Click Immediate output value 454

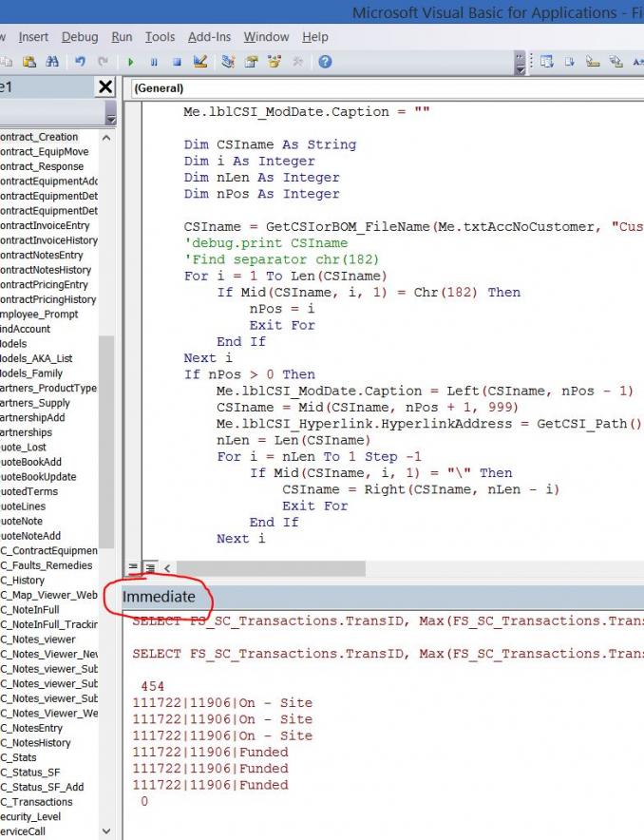pyautogui.click(x=153, y=686)
